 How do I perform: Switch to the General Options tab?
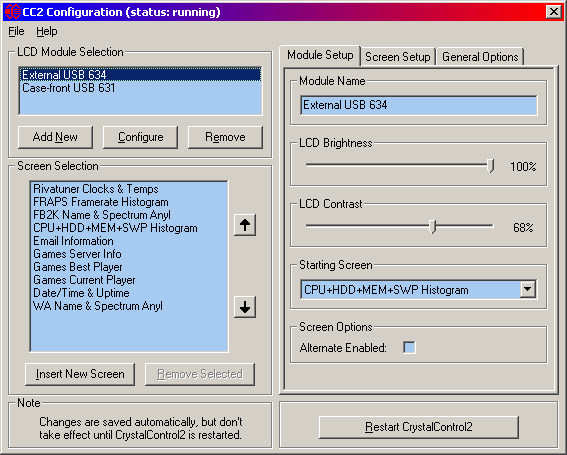click(x=480, y=57)
